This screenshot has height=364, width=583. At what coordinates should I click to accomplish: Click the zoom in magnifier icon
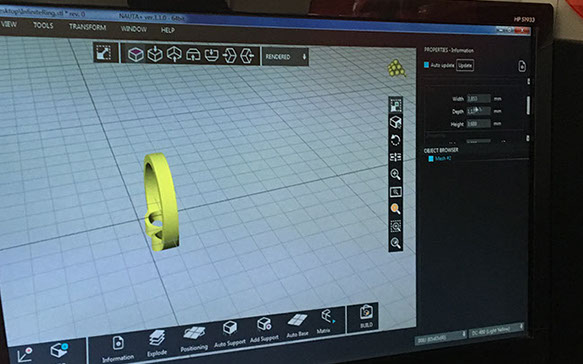pyautogui.click(x=395, y=174)
